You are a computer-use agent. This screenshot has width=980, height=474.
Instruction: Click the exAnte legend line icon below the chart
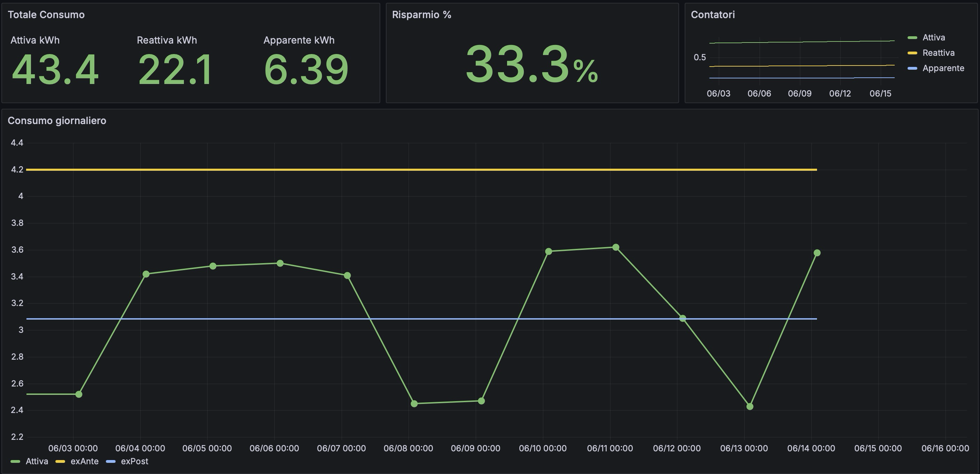click(61, 461)
